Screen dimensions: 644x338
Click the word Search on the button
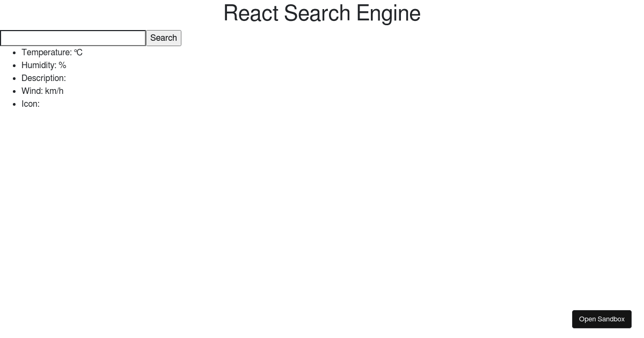(x=163, y=38)
